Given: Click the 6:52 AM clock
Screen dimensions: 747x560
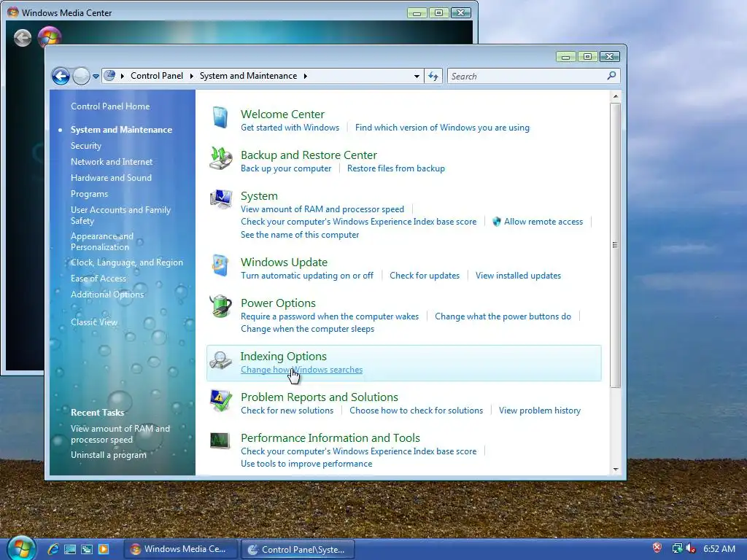Looking at the screenshot, I should tap(719, 548).
